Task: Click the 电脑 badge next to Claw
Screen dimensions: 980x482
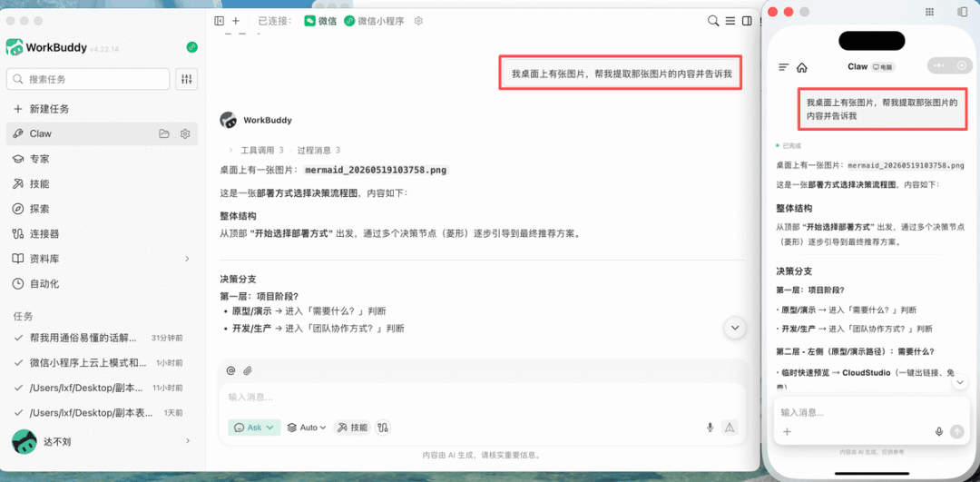Action: coord(884,67)
